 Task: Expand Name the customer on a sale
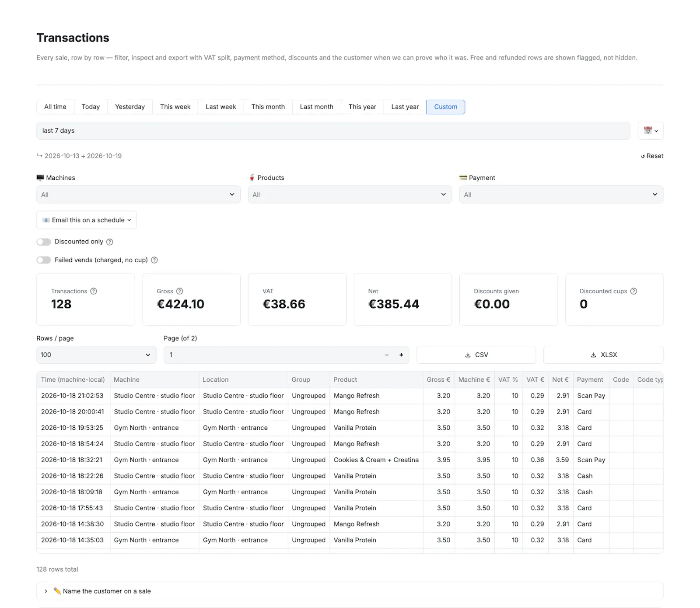click(350, 591)
